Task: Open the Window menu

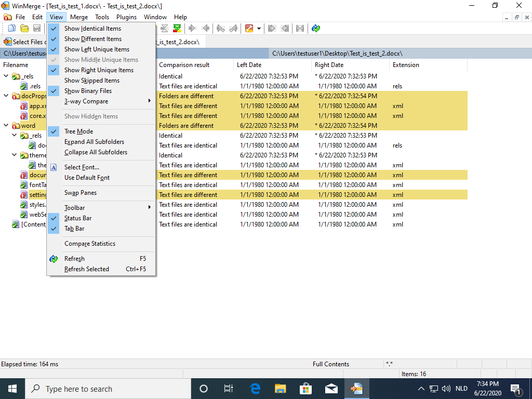Action: point(155,17)
